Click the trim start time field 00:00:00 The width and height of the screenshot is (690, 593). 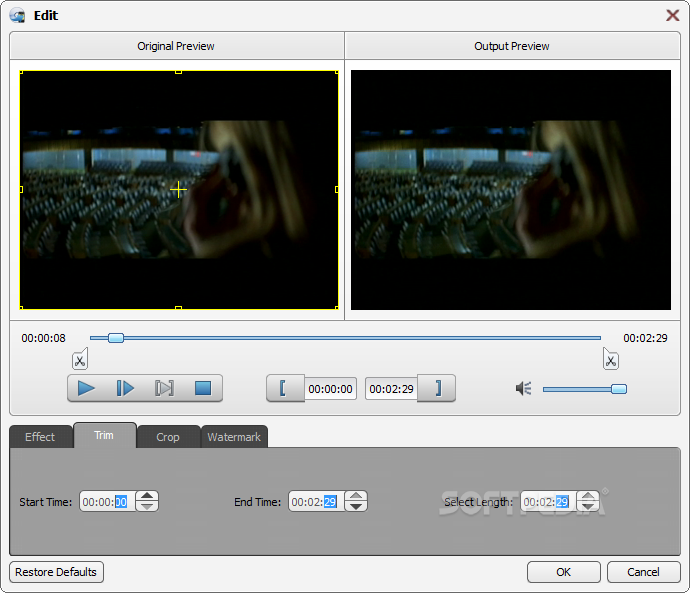click(330, 389)
